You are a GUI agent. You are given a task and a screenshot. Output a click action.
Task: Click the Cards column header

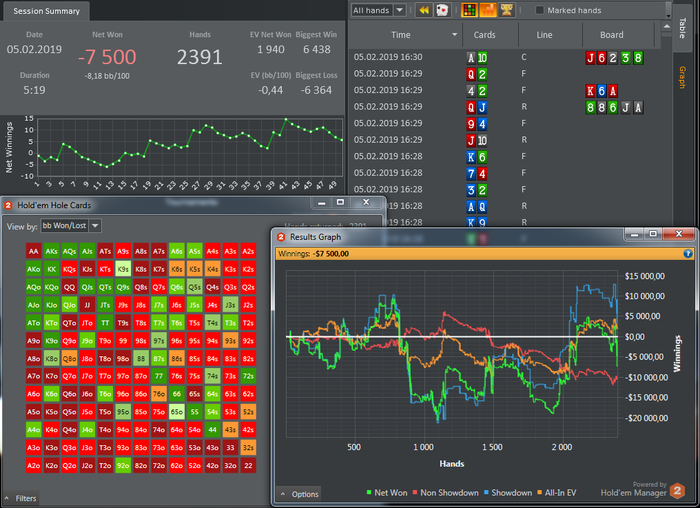[x=490, y=35]
